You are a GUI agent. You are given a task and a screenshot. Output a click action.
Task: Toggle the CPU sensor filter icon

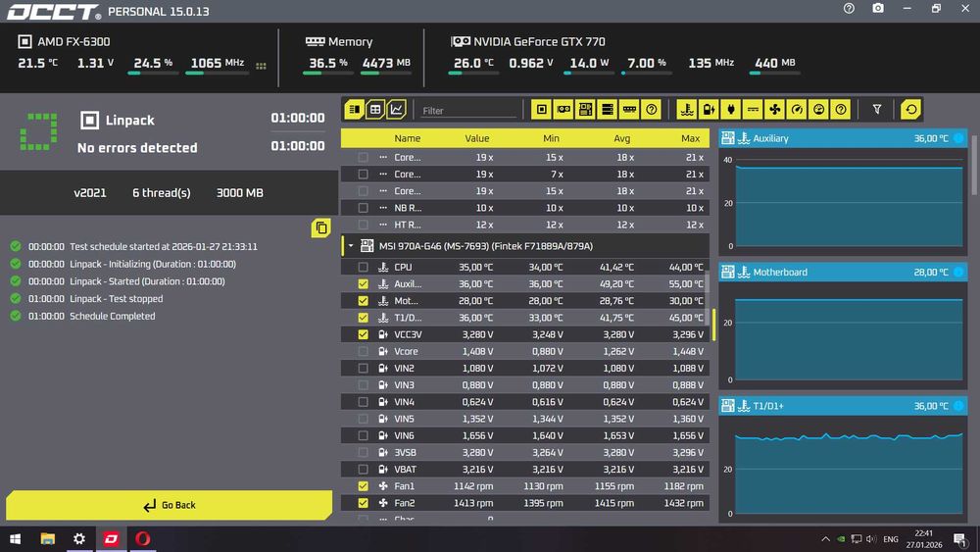(541, 110)
